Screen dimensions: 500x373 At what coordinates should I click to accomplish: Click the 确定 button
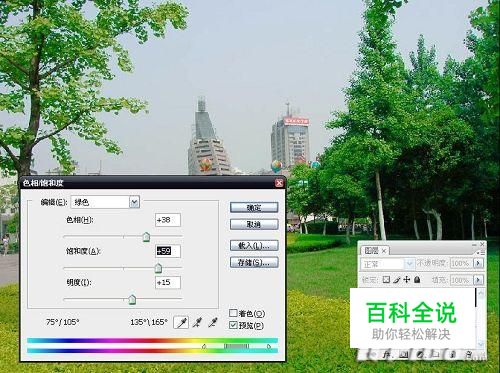[254, 208]
